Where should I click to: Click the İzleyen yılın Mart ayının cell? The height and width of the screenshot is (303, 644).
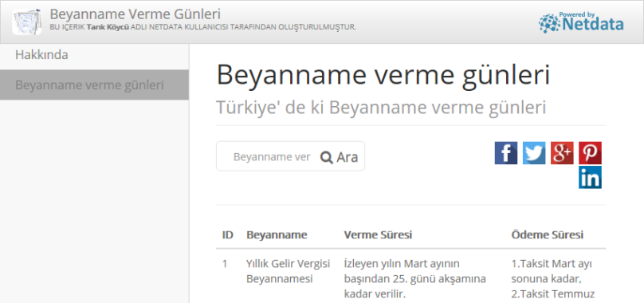tap(414, 279)
